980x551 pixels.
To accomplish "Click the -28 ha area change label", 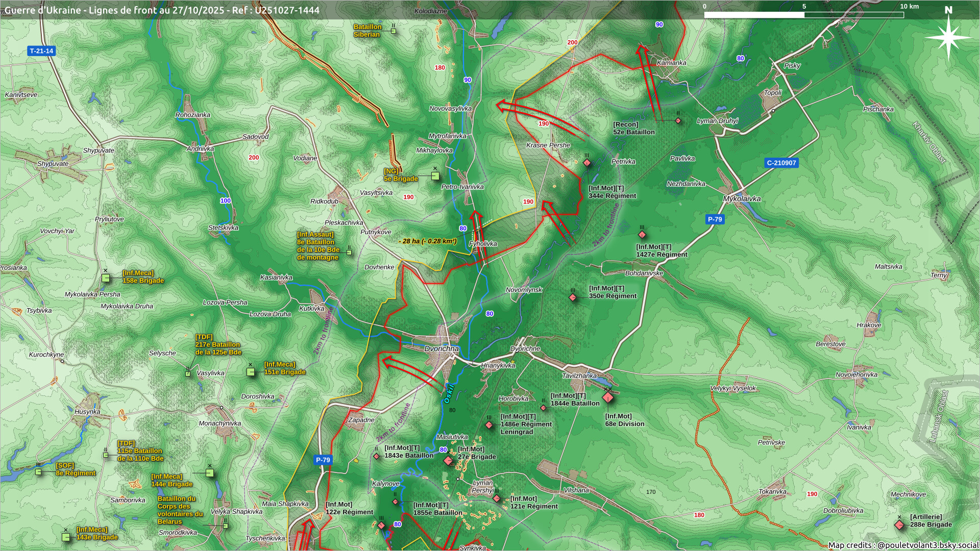I will 427,241.
